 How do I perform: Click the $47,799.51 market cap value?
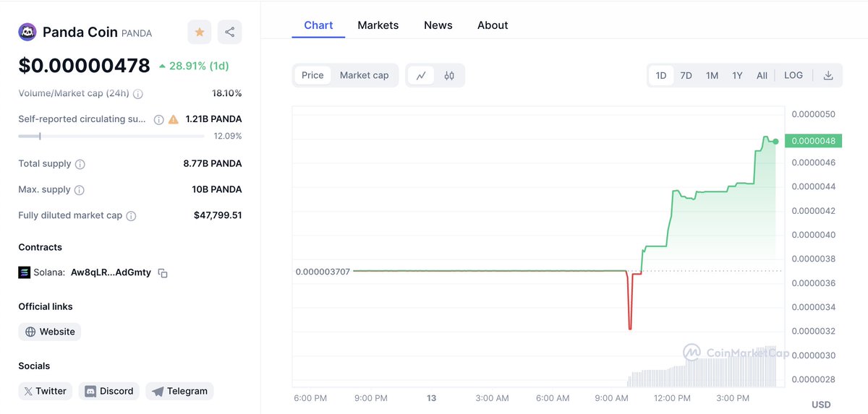click(x=218, y=215)
